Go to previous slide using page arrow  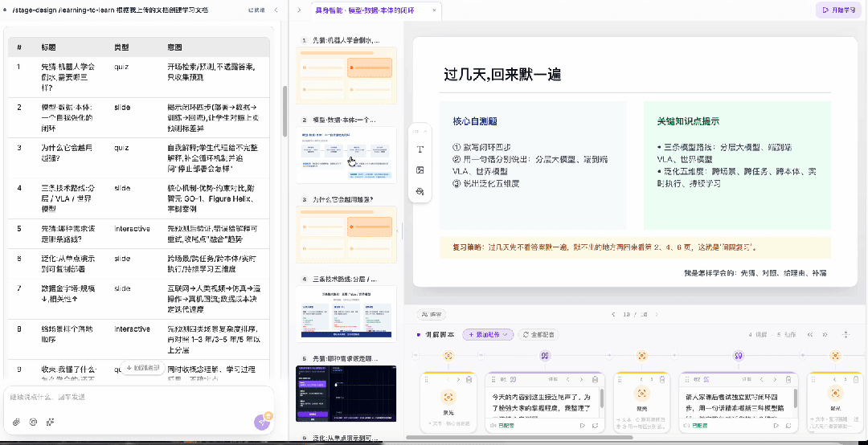(x=613, y=314)
